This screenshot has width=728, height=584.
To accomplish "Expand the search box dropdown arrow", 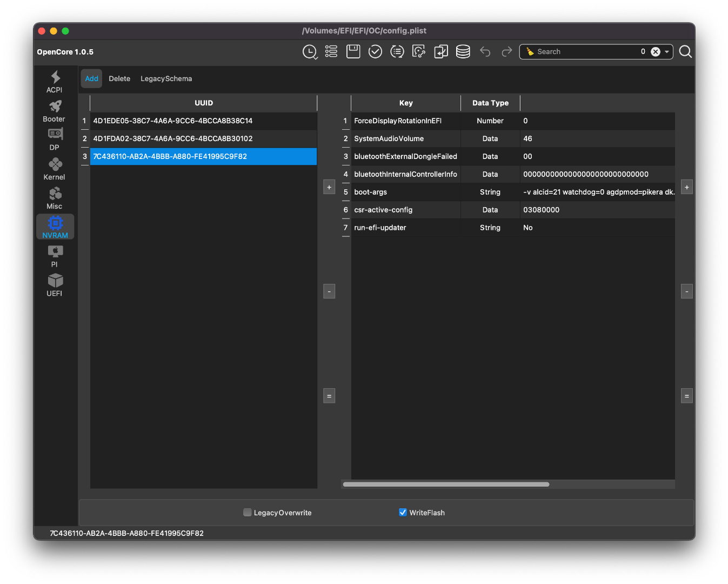I will click(667, 52).
